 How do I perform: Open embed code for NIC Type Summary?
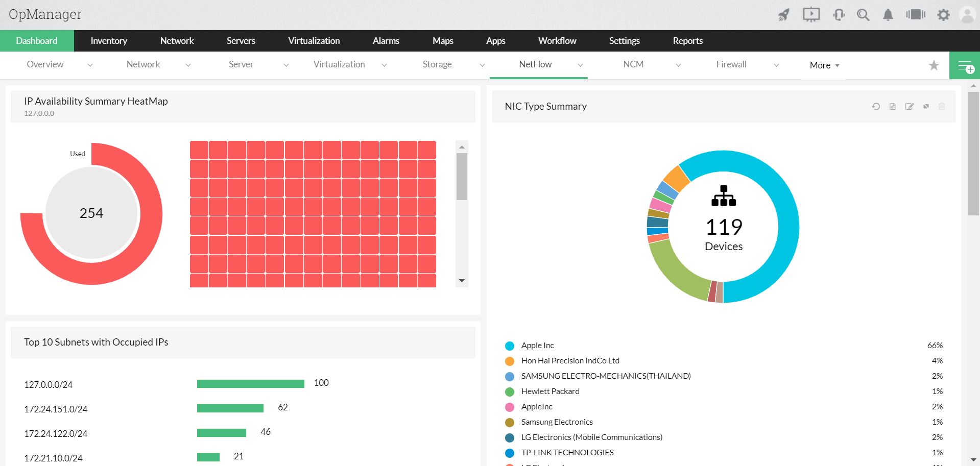pos(893,106)
